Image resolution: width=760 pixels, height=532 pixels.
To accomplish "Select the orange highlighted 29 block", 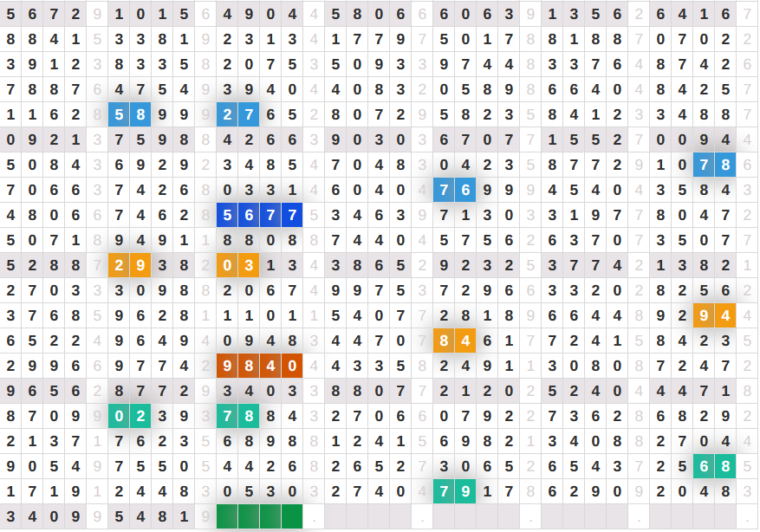I will point(130,265).
